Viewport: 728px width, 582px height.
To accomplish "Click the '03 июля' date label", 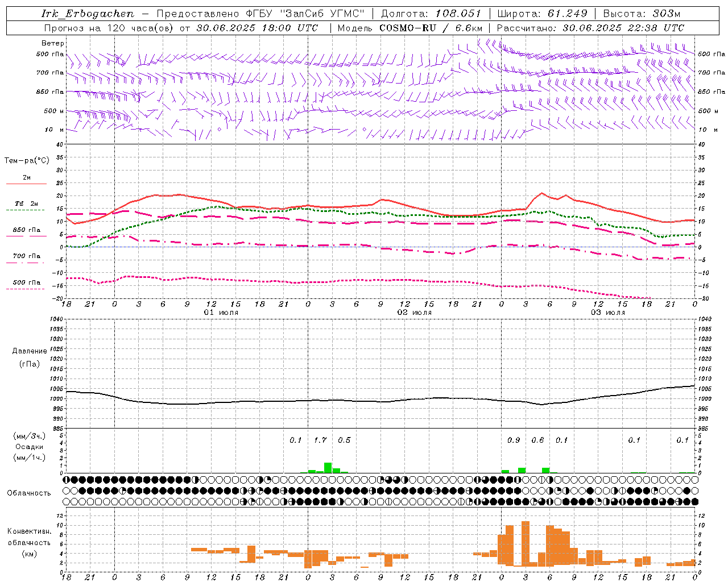I will click(608, 313).
